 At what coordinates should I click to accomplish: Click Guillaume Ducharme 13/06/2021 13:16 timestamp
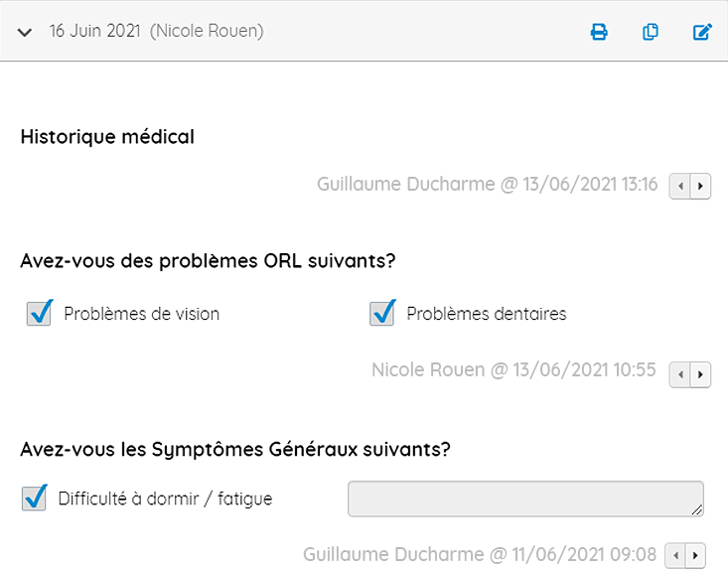click(x=487, y=185)
